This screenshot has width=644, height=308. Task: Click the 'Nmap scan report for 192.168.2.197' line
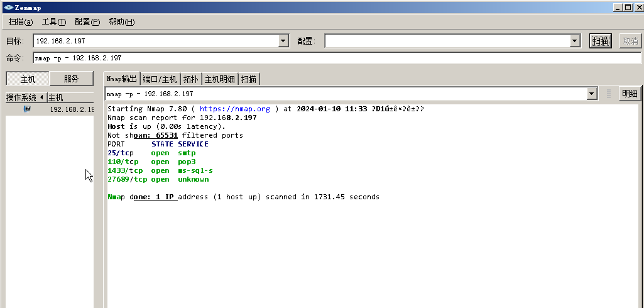click(182, 118)
